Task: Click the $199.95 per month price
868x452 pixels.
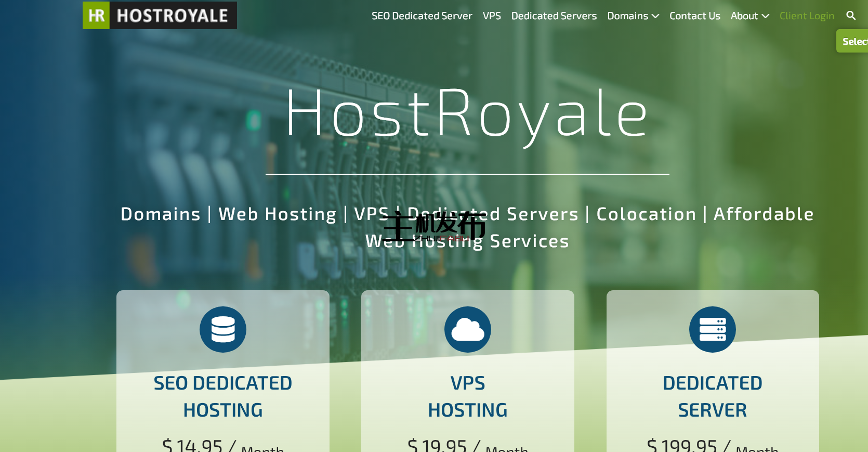Action: tap(712, 445)
